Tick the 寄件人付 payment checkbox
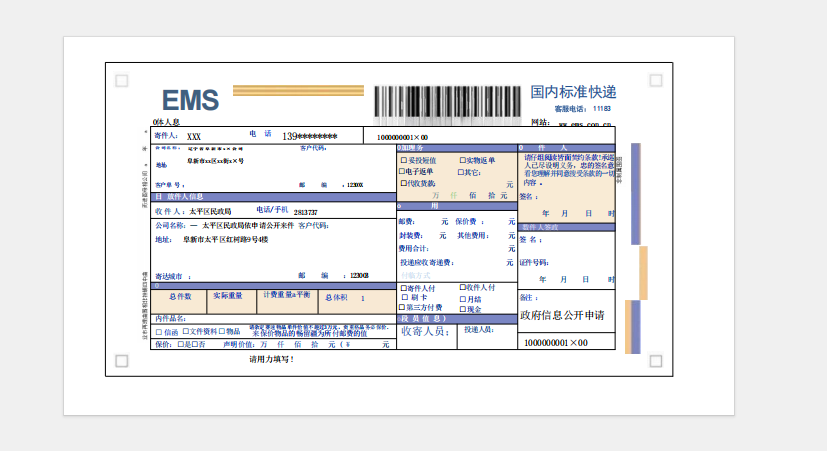 click(x=404, y=289)
